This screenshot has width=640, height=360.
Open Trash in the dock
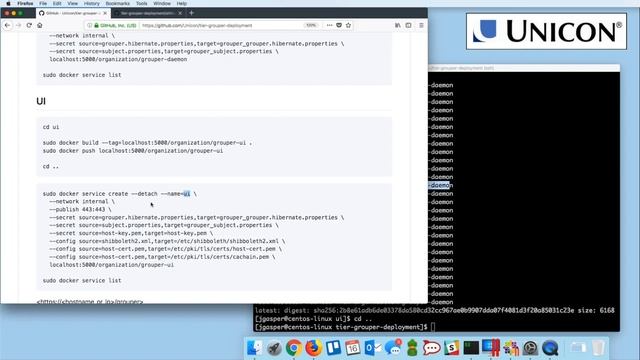pyautogui.click(x=598, y=348)
